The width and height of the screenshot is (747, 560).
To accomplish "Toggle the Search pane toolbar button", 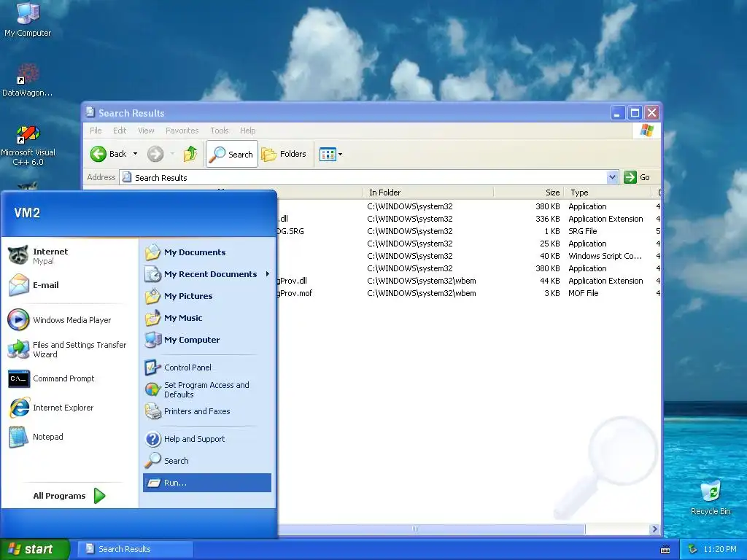I will [x=232, y=154].
